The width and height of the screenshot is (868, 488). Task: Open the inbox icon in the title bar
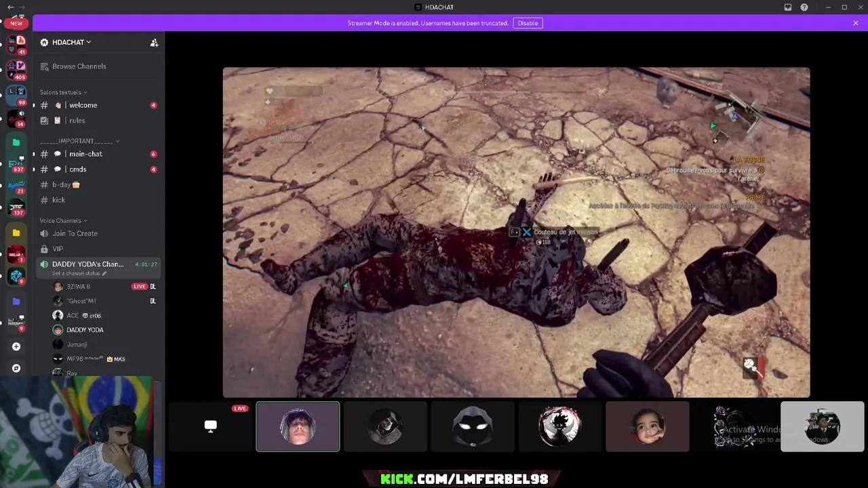pyautogui.click(x=788, y=7)
